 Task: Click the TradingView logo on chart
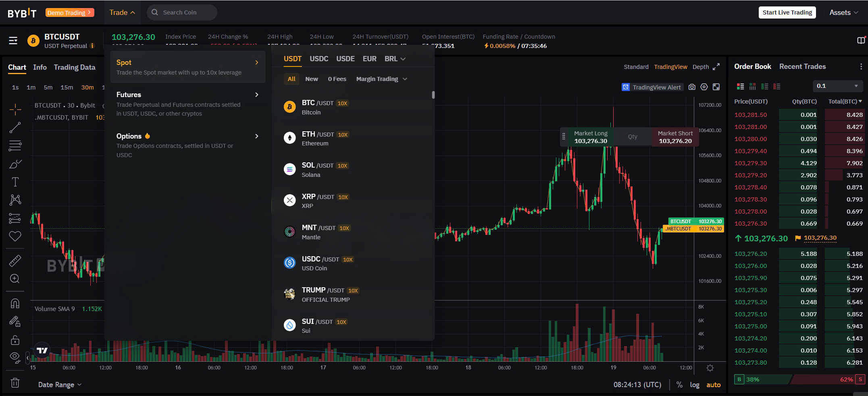pyautogui.click(x=42, y=350)
